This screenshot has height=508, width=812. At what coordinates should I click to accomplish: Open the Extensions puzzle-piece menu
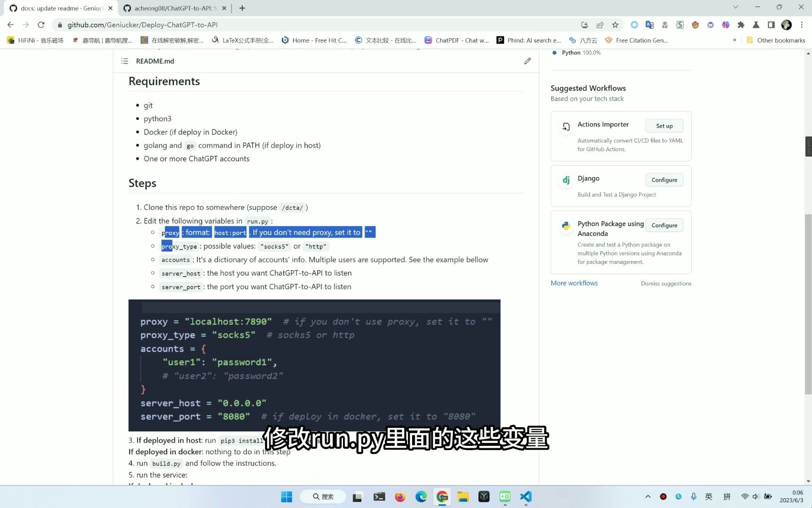(x=741, y=25)
